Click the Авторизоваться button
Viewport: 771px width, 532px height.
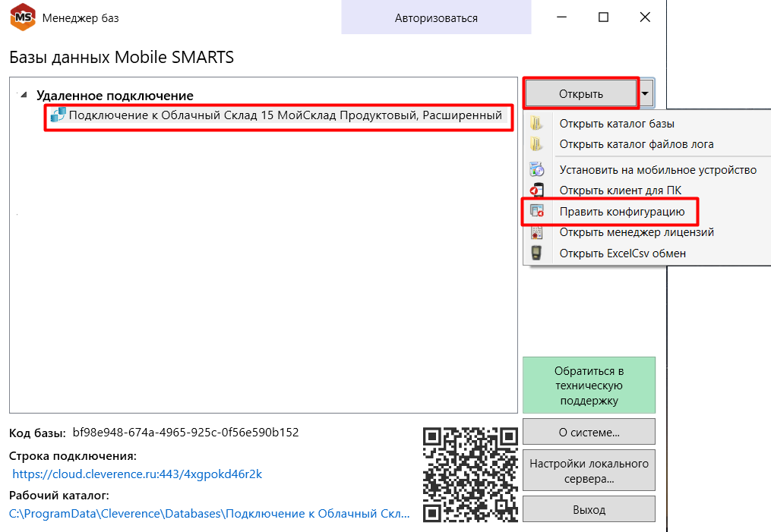coord(436,17)
